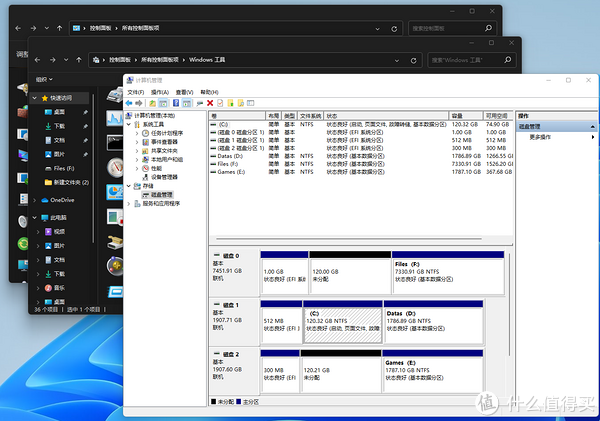Click Back arrow in Windows 工具 Explorer window
The height and width of the screenshot is (421, 600).
point(37,60)
